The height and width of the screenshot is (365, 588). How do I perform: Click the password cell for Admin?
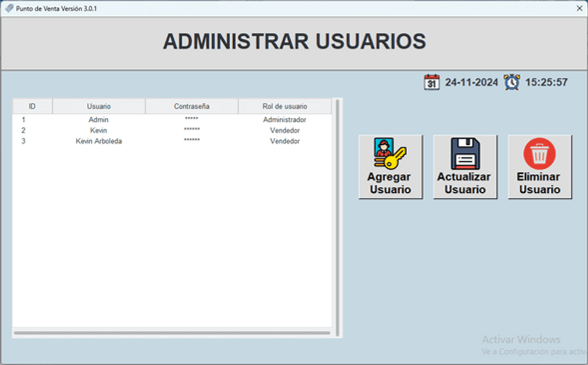(192, 120)
